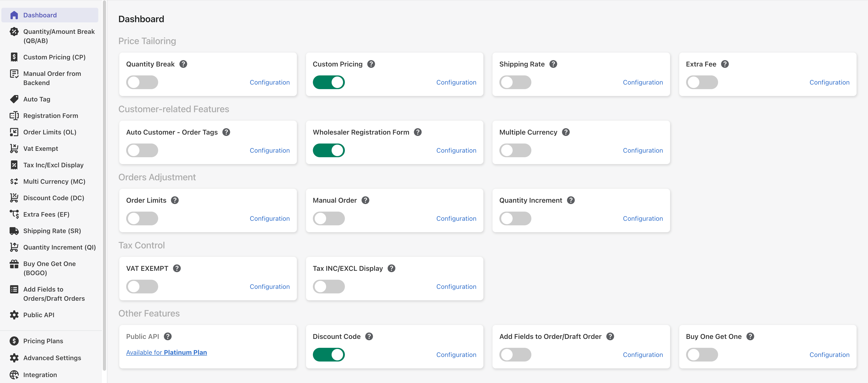Toggle Auto Customer - Order Tags on

click(142, 150)
